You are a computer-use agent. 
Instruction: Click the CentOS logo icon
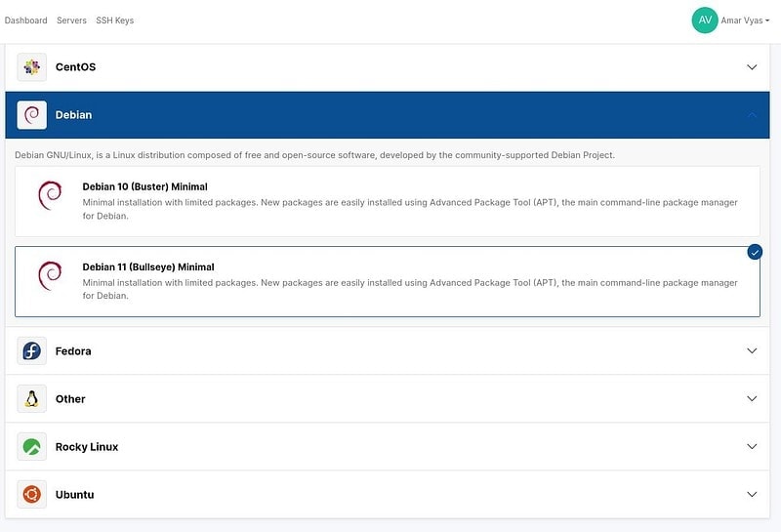pos(32,67)
